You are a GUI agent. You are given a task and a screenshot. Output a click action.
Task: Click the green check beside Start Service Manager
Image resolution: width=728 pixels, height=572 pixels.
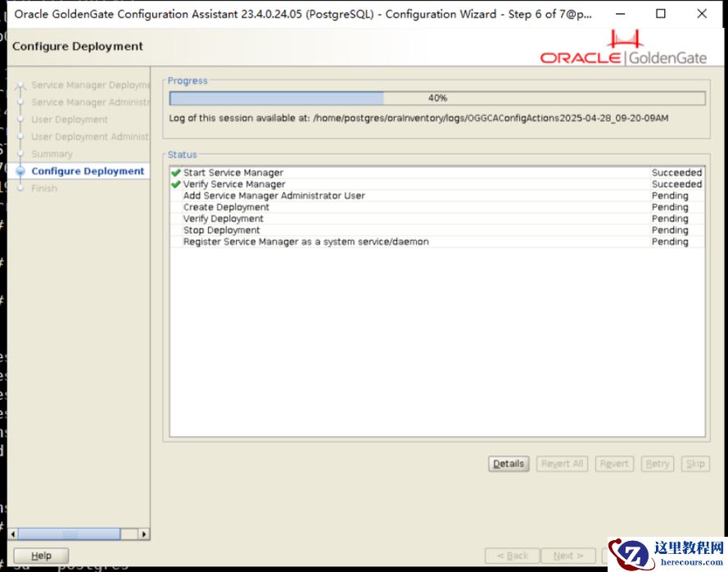[x=176, y=173]
